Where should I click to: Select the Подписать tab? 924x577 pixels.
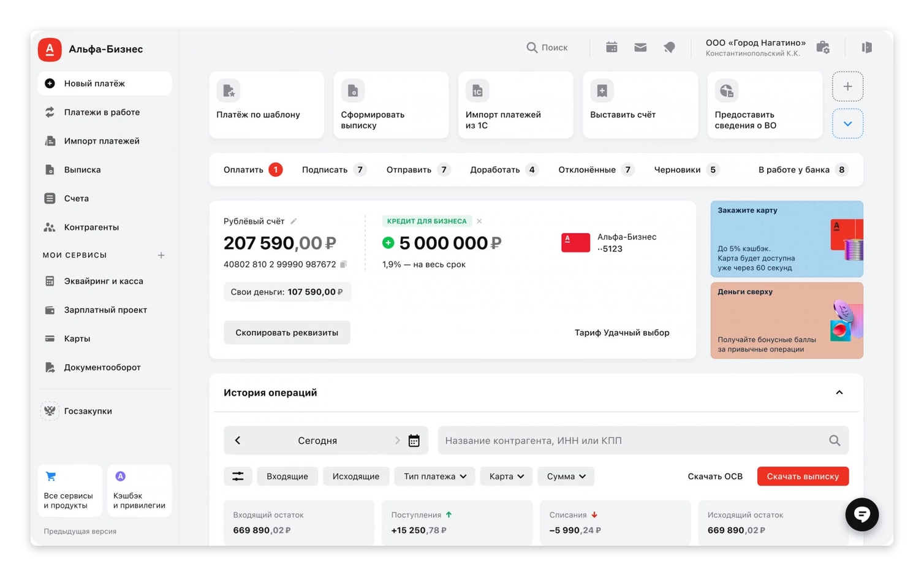[x=334, y=170]
